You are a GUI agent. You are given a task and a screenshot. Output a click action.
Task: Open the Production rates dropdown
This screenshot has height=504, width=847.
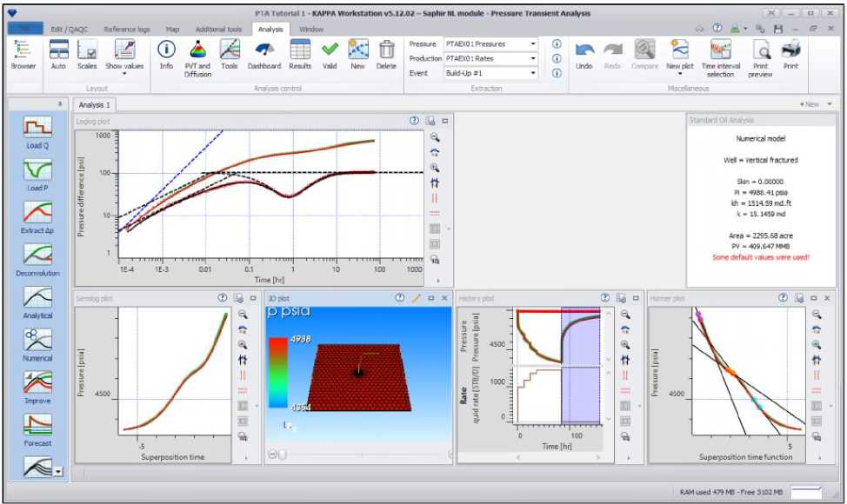tap(533, 58)
